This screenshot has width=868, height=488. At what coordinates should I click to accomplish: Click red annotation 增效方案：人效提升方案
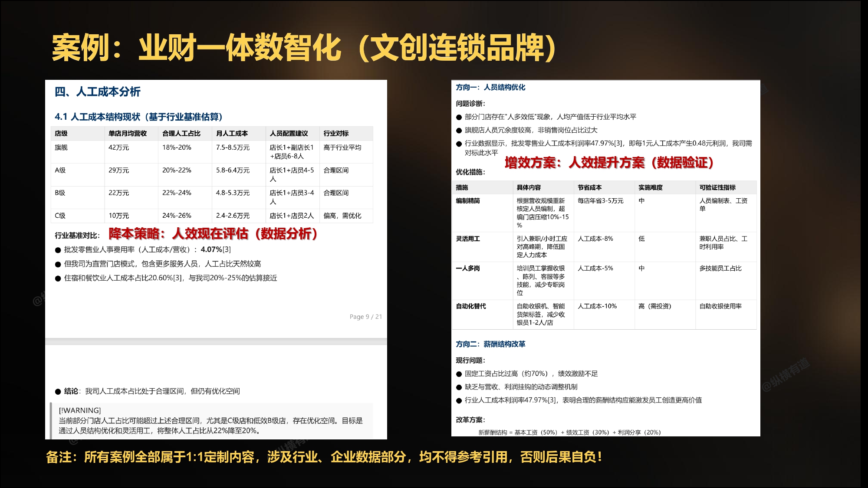(x=609, y=163)
